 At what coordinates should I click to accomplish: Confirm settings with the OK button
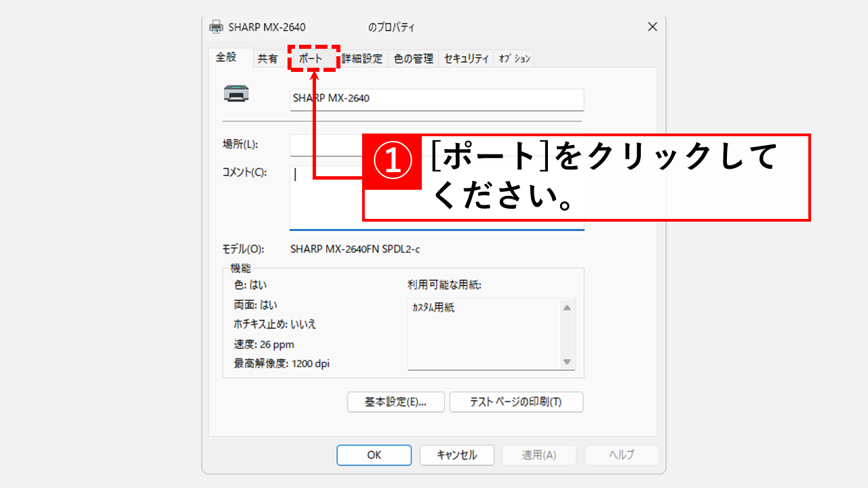(374, 455)
